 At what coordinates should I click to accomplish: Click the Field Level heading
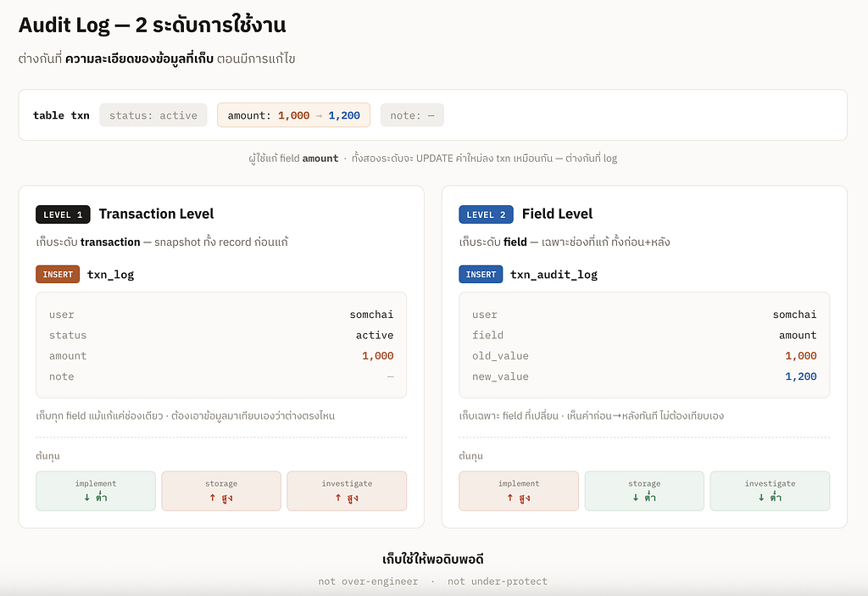point(557,214)
